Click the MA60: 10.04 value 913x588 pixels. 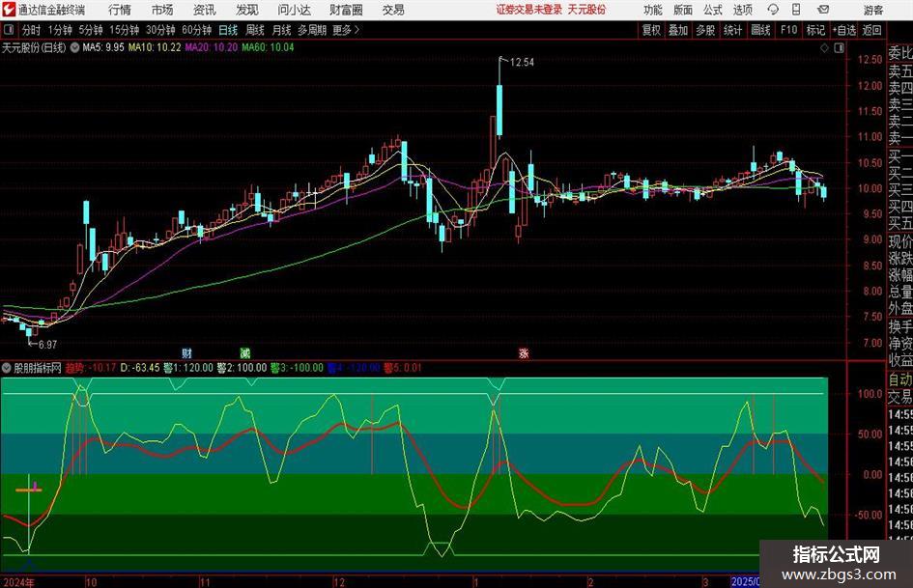pyautogui.click(x=268, y=47)
